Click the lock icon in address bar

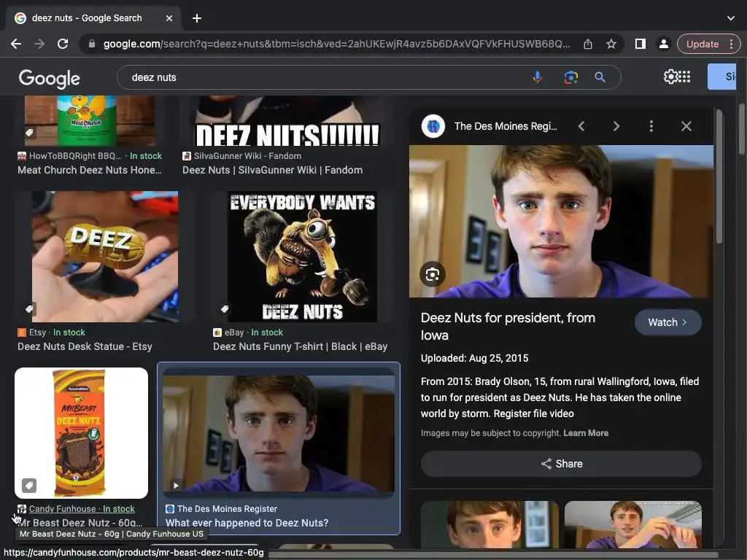coord(92,44)
